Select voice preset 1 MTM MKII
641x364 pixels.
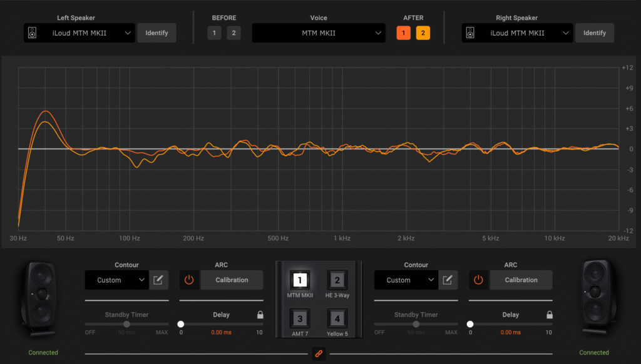300,280
